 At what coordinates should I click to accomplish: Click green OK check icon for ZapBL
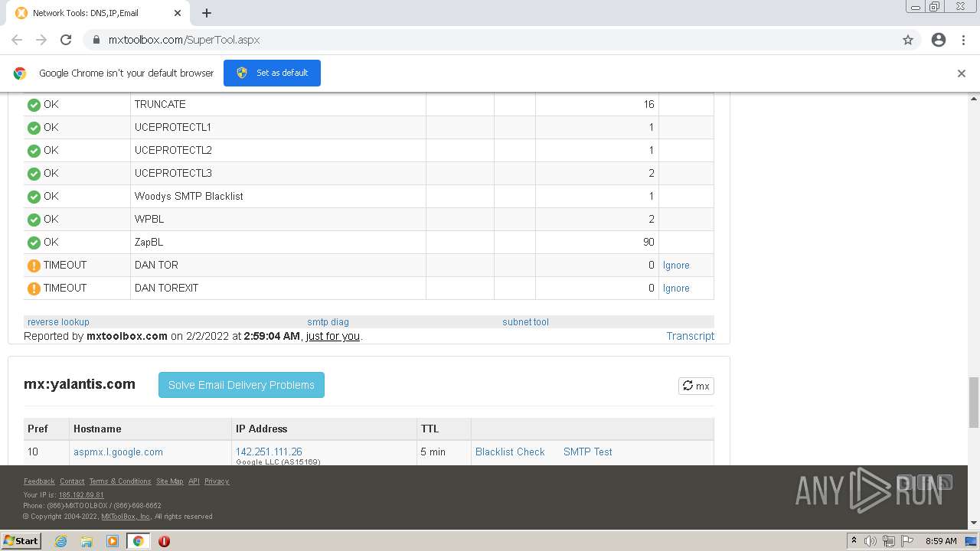[x=34, y=243]
